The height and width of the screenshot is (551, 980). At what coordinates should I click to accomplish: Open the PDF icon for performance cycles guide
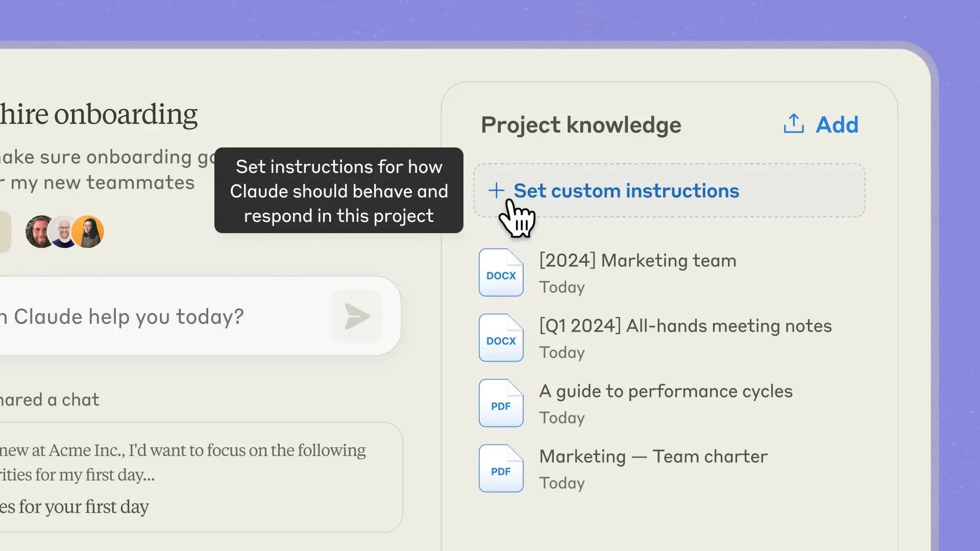501,403
